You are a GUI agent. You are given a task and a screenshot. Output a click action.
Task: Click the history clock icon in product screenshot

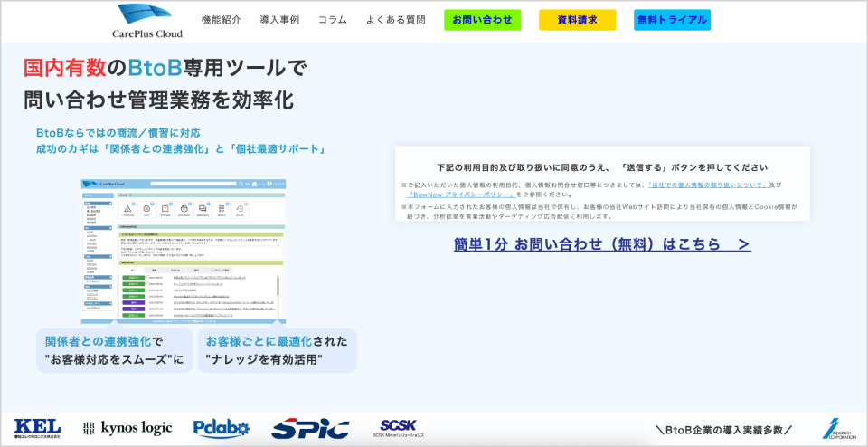click(240, 209)
